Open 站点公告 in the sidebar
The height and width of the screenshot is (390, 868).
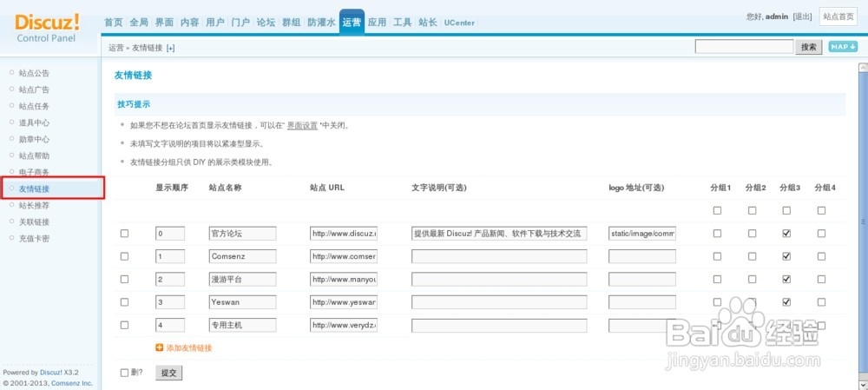click(34, 73)
